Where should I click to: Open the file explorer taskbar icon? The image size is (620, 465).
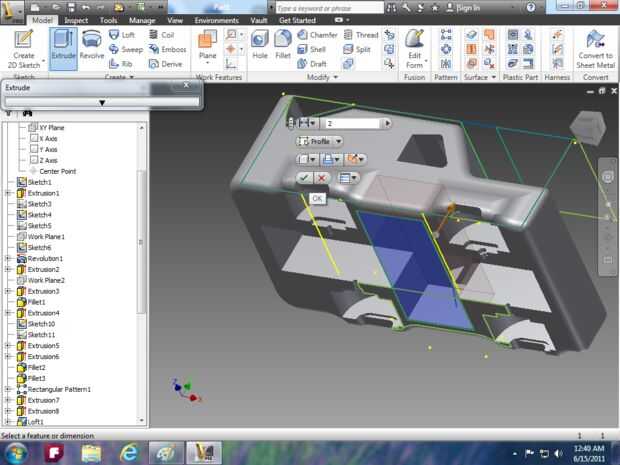pyautogui.click(x=91, y=452)
